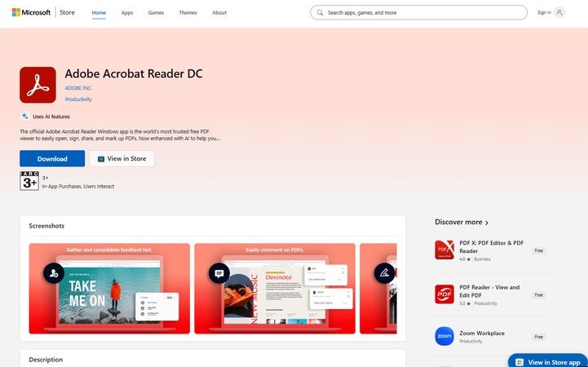This screenshot has width=588, height=367.
Task: Click the 5.0 star rating of PDF Reader
Action: pyautogui.click(x=465, y=303)
